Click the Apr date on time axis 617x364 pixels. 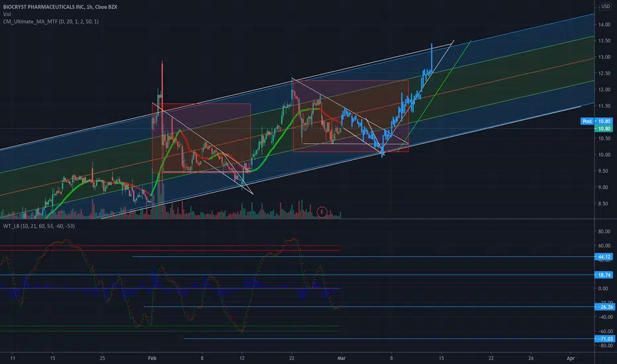[x=571, y=358]
